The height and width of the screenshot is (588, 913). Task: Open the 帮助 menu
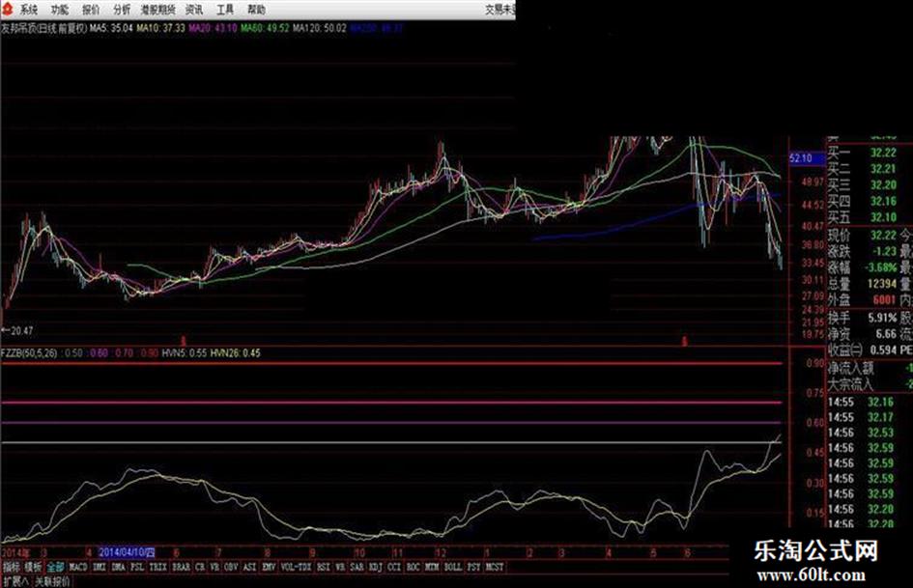click(256, 10)
